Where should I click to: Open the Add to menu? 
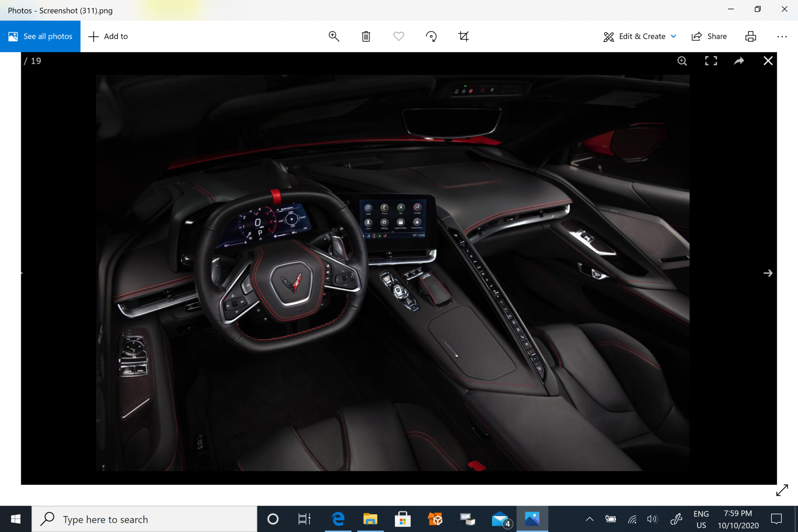coord(108,36)
